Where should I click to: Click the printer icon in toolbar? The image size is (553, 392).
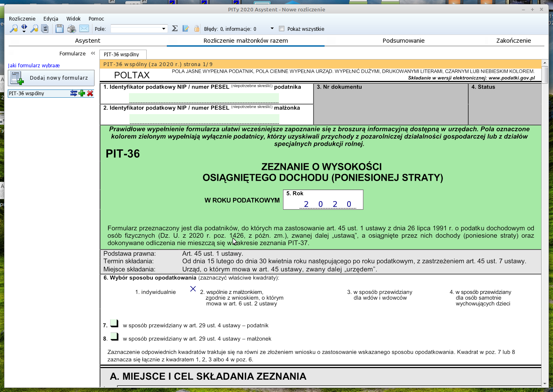pos(71,29)
